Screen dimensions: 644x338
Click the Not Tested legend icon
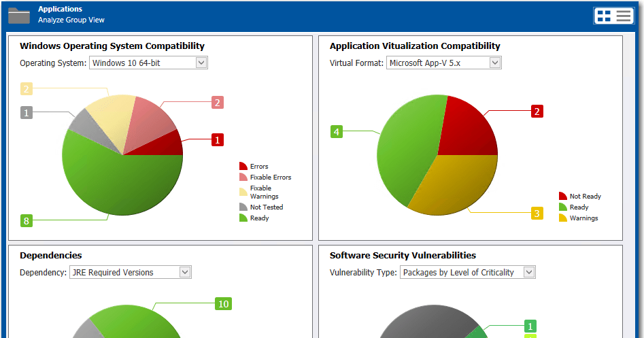pyautogui.click(x=243, y=207)
